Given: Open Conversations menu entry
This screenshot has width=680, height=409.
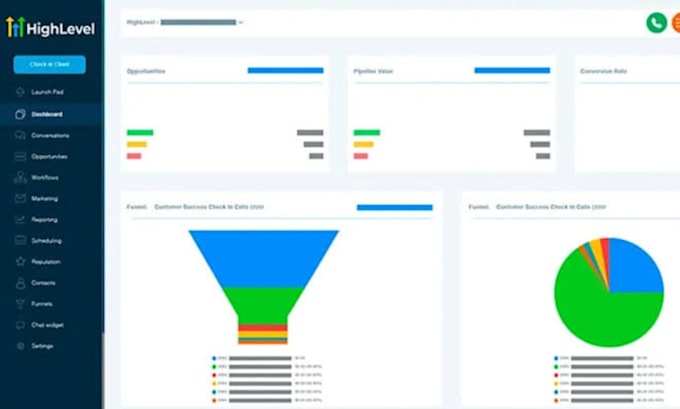Looking at the screenshot, I should (50, 135).
